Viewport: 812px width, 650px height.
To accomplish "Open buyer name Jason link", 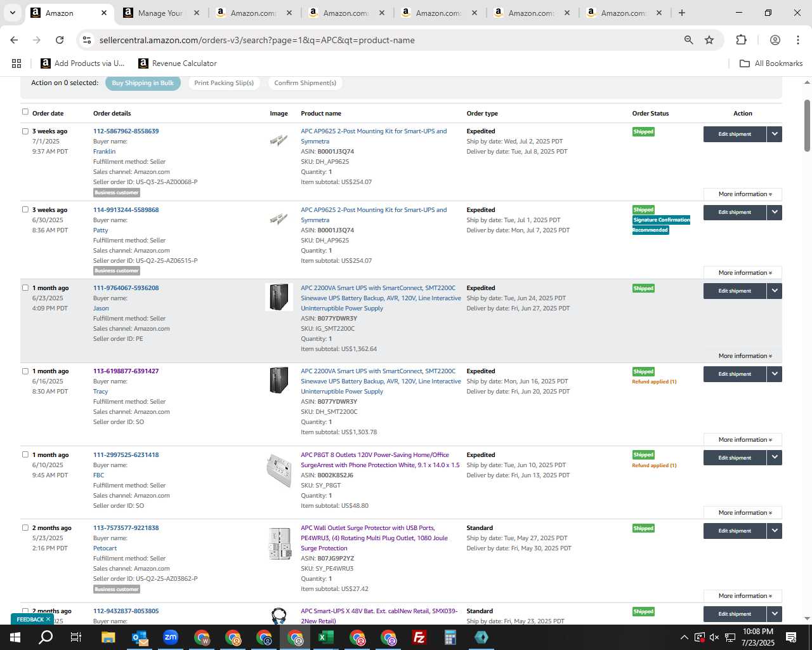I will [101, 308].
